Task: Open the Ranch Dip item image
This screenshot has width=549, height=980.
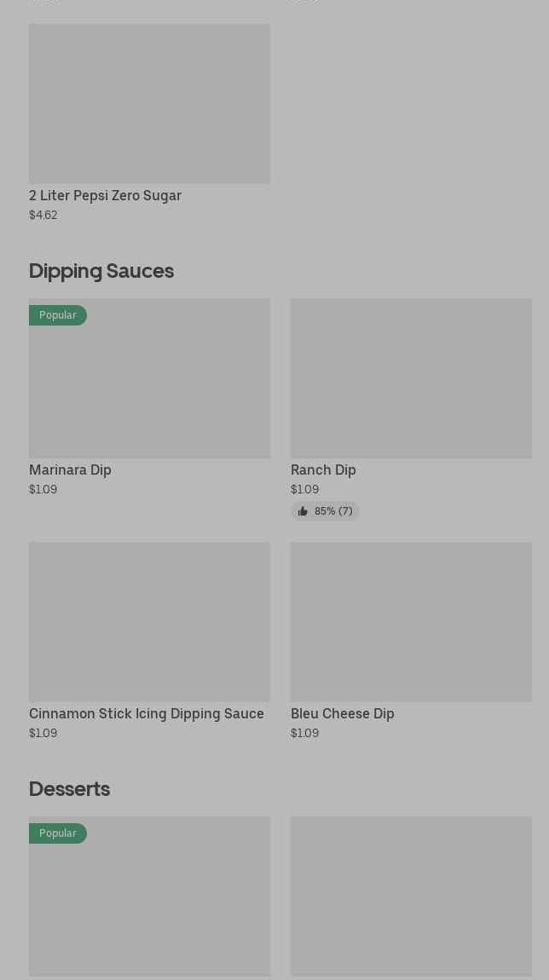Action: tap(412, 378)
